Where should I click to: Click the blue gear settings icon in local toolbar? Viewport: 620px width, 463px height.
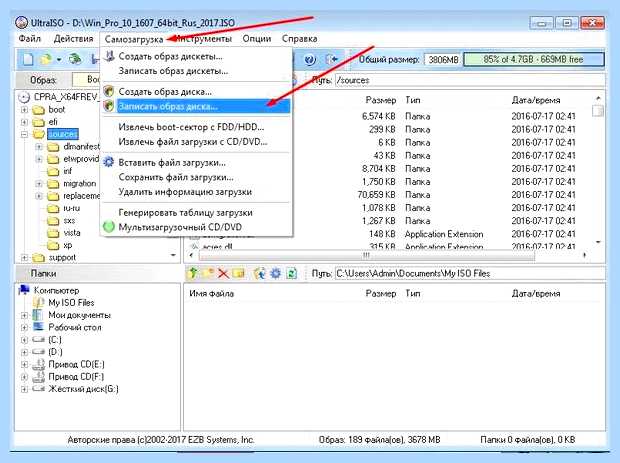(276, 273)
